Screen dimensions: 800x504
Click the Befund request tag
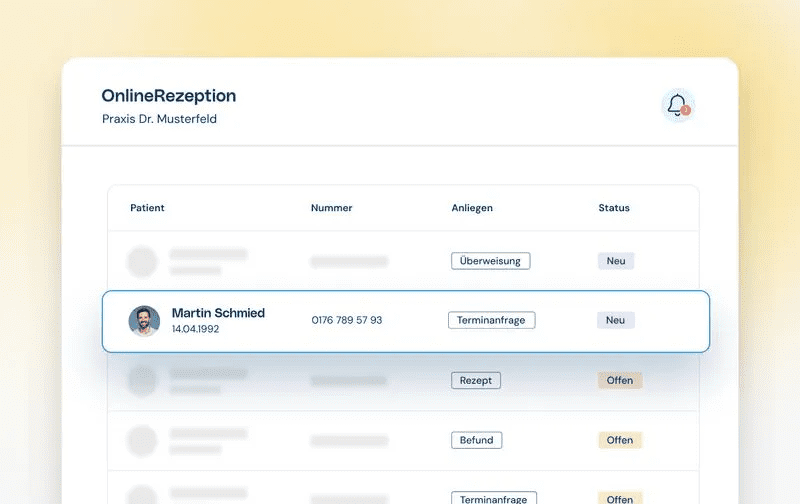477,440
